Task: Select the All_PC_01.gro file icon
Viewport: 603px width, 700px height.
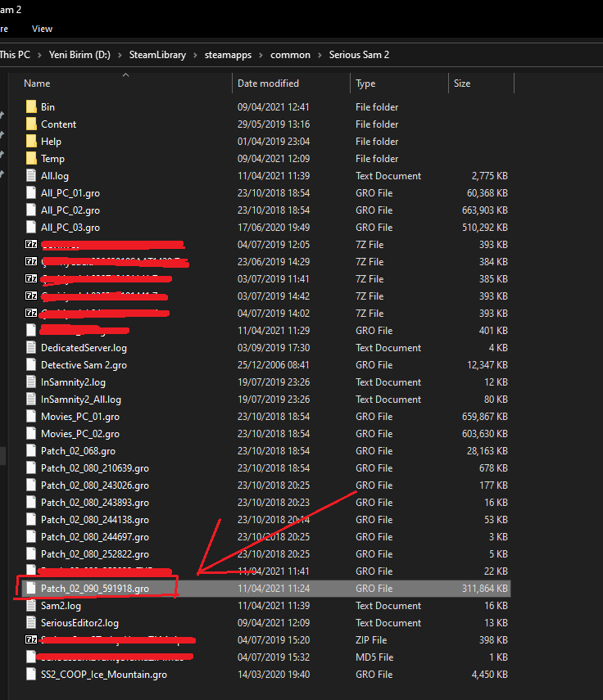Action: pos(31,193)
